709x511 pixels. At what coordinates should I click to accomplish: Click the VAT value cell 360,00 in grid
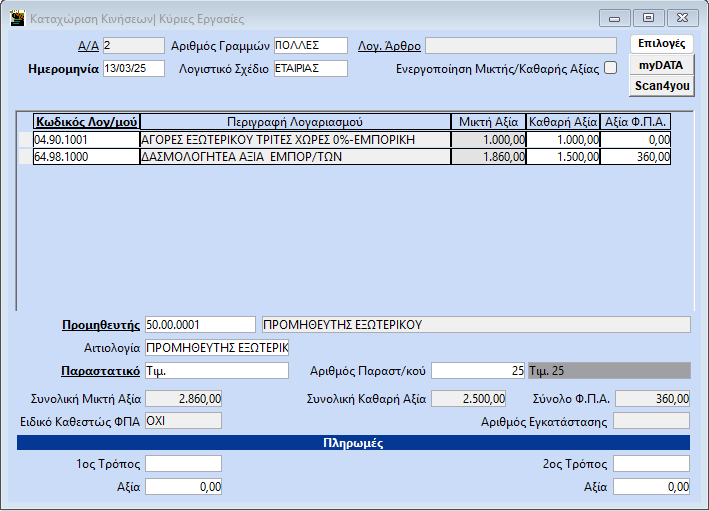pos(635,157)
